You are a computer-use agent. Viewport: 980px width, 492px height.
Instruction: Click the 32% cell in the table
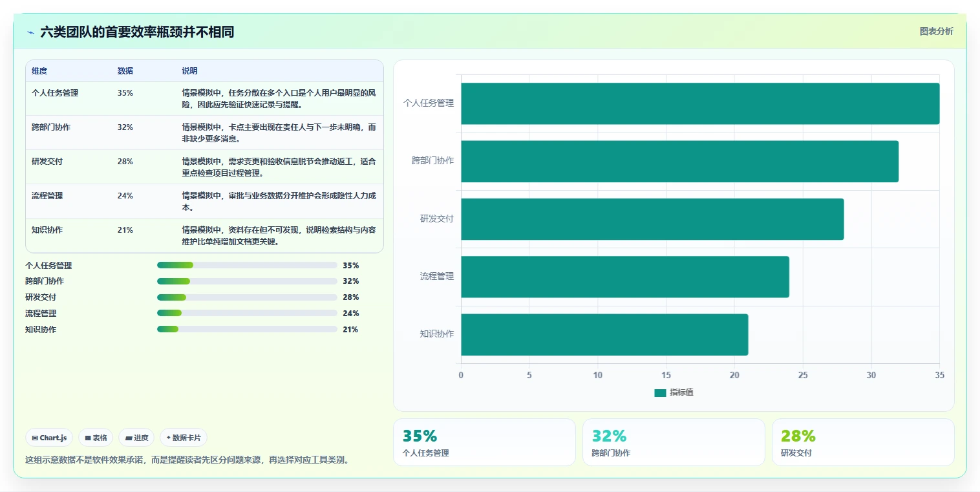click(125, 127)
